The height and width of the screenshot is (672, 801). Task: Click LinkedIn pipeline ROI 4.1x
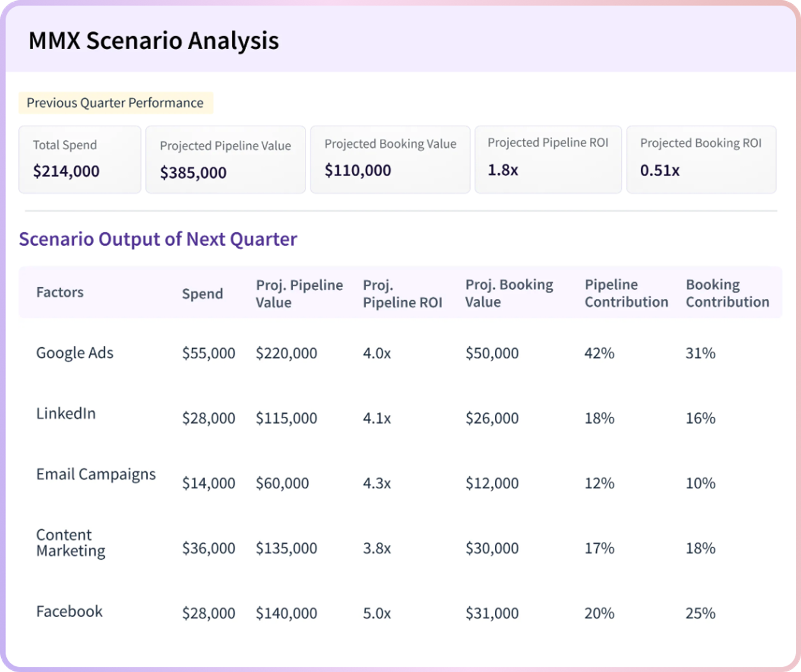click(377, 418)
